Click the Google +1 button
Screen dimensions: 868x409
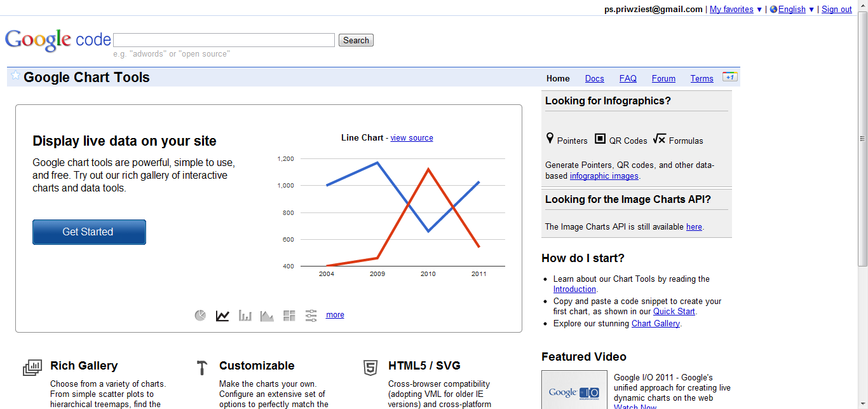(x=729, y=77)
